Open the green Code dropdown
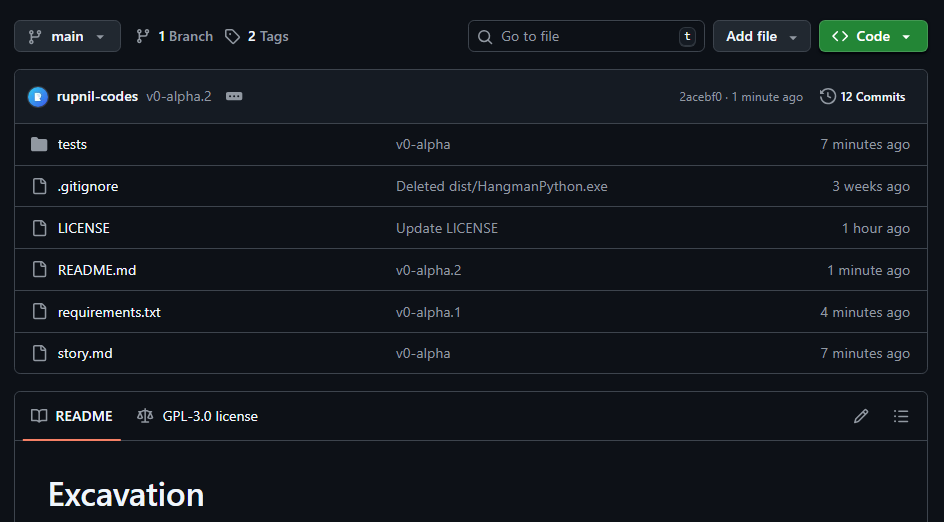 pyautogui.click(x=873, y=36)
